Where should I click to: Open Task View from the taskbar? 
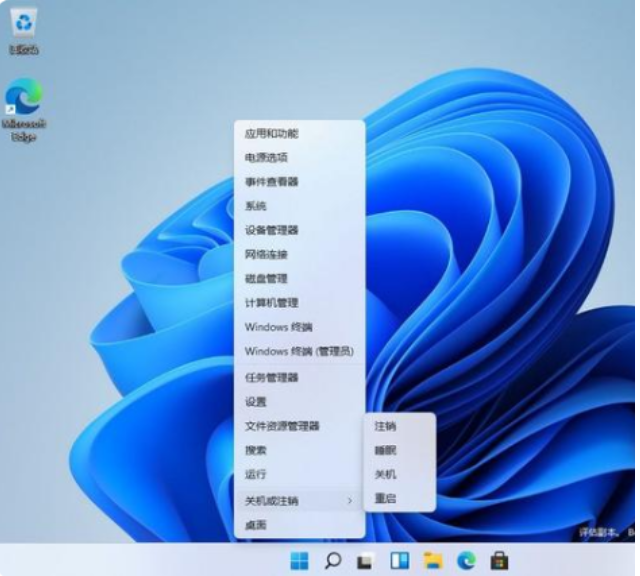(x=366, y=561)
